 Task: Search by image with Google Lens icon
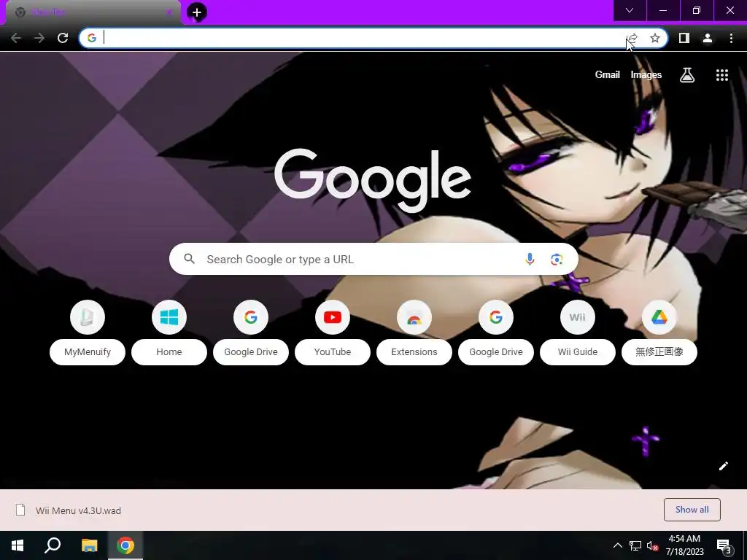click(x=557, y=259)
